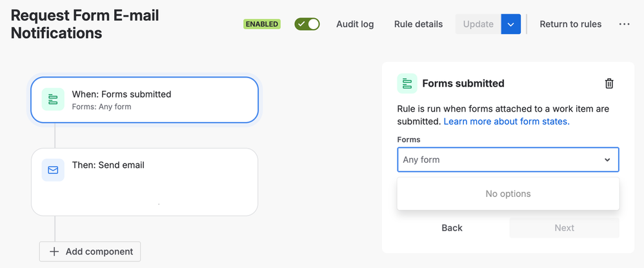This screenshot has height=268, width=644.
Task: Click the plus icon on Add component
Action: 54,252
